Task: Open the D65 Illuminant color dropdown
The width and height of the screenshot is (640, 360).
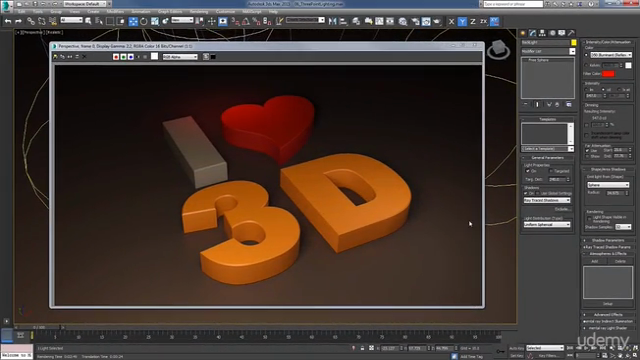Action: (x=611, y=55)
